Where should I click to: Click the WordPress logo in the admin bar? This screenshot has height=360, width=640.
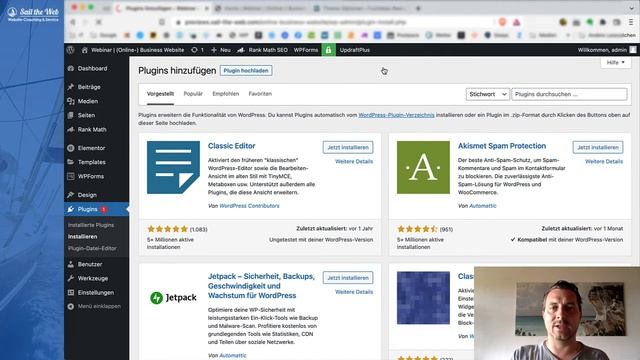pos(71,50)
